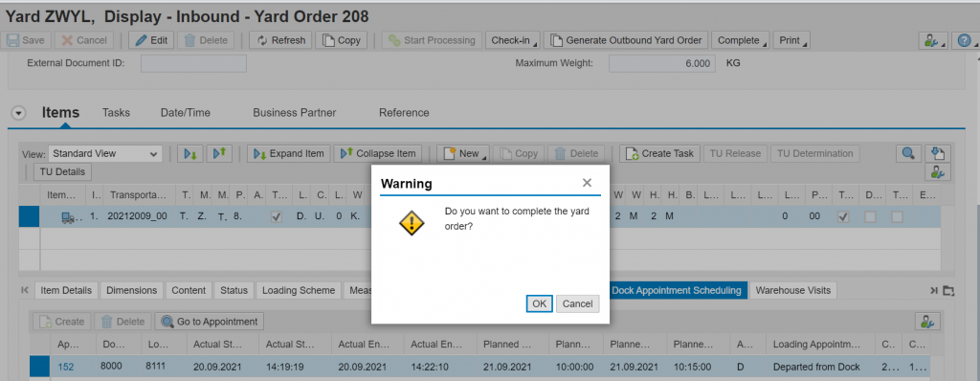The width and height of the screenshot is (980, 381).
Task: Open items table personalization wrench icon
Action: (x=938, y=172)
